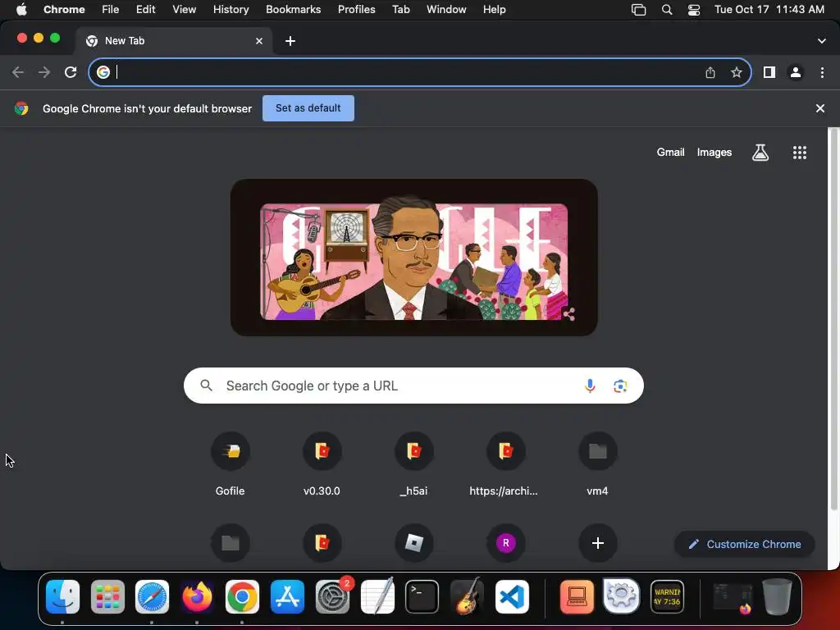Share the Google Doodle

click(569, 314)
